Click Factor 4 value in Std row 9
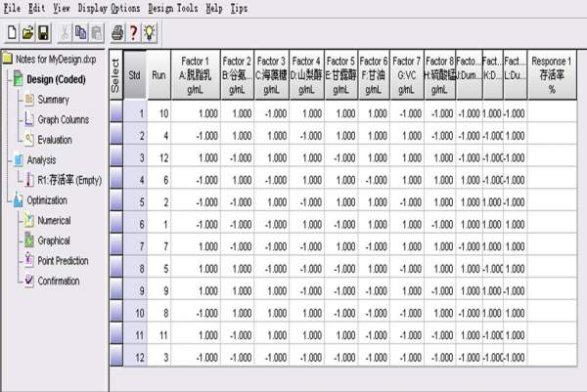587x392 pixels. [x=307, y=291]
